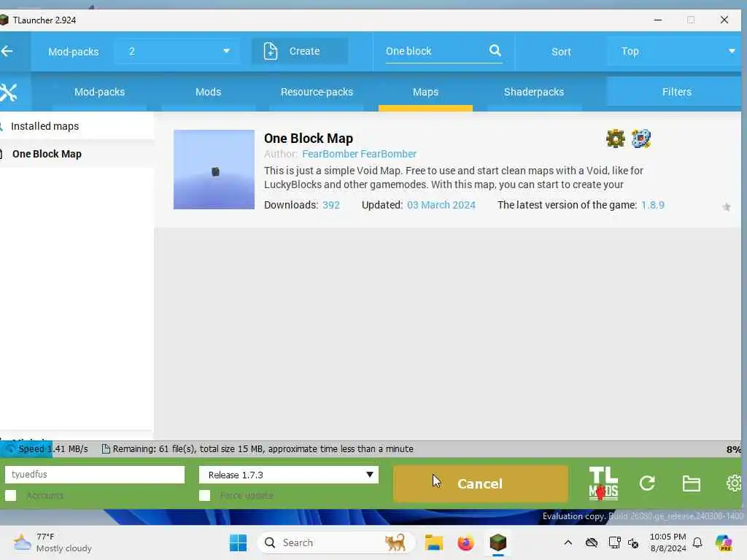Open the Release 1.7.3 version dropdown
Image resolution: width=747 pixels, height=560 pixels.
pos(289,475)
